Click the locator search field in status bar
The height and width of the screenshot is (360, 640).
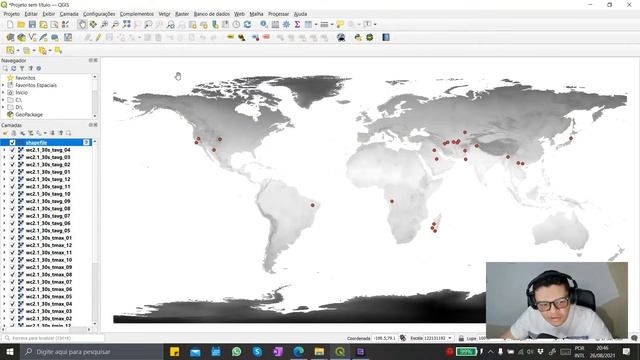53,338
